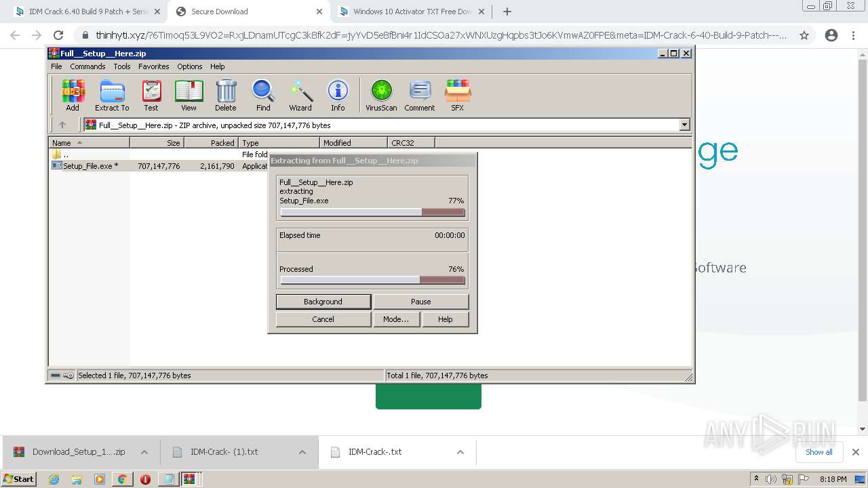Open the Favorites menu
This screenshot has height=488, width=868.
(154, 66)
